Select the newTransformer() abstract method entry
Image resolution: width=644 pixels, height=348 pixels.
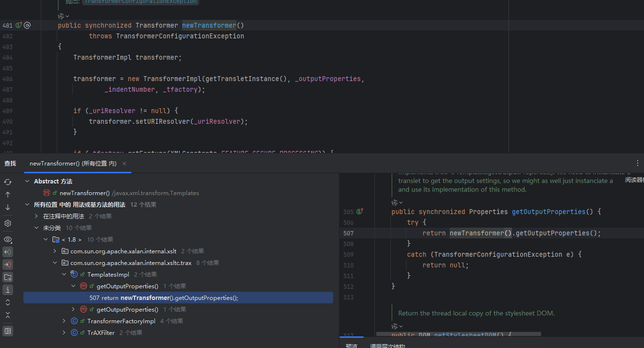[x=85, y=193]
